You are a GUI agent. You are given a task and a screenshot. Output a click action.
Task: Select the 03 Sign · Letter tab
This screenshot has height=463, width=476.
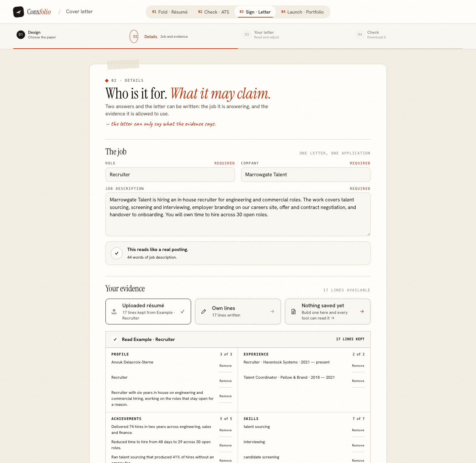pyautogui.click(x=255, y=12)
